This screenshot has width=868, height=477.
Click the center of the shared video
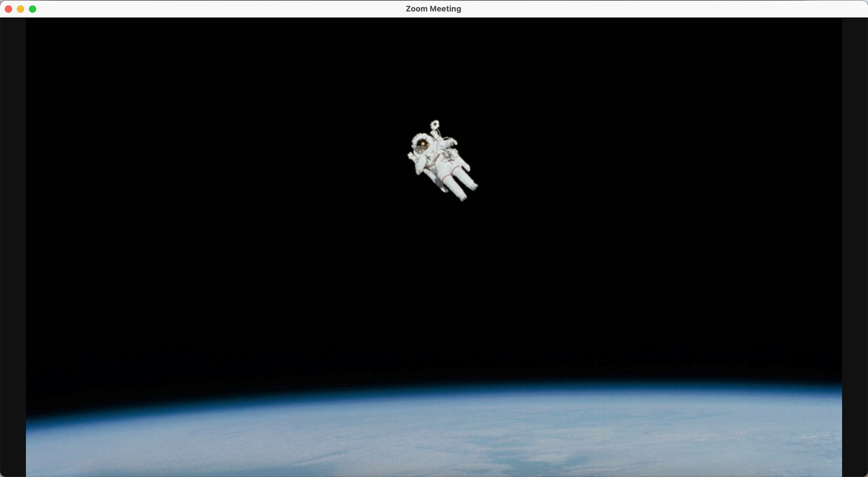(433, 248)
